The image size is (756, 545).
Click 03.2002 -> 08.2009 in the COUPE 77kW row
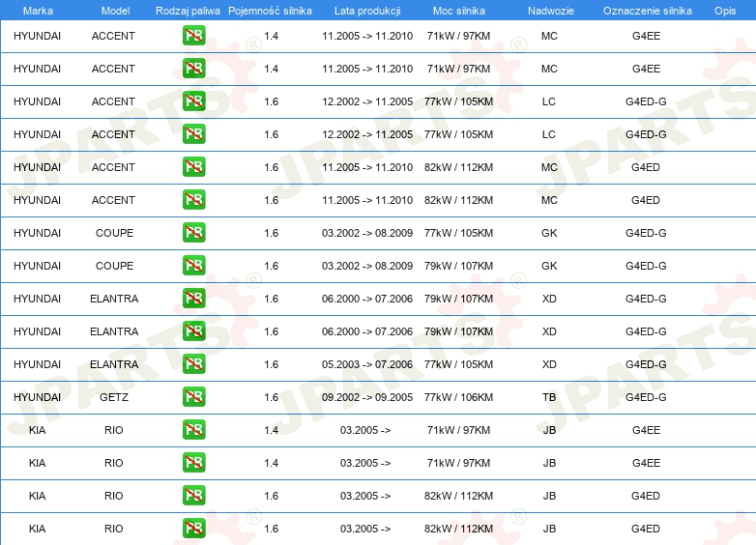tap(367, 233)
